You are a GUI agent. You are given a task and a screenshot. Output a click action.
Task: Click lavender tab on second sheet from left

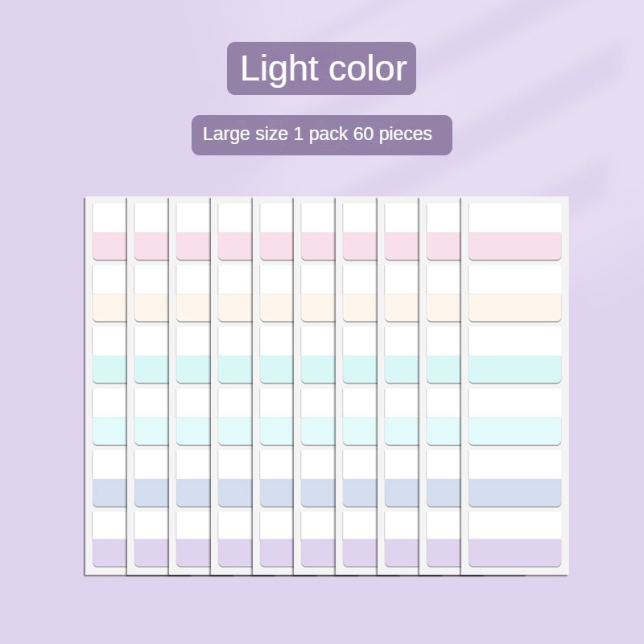point(151,552)
